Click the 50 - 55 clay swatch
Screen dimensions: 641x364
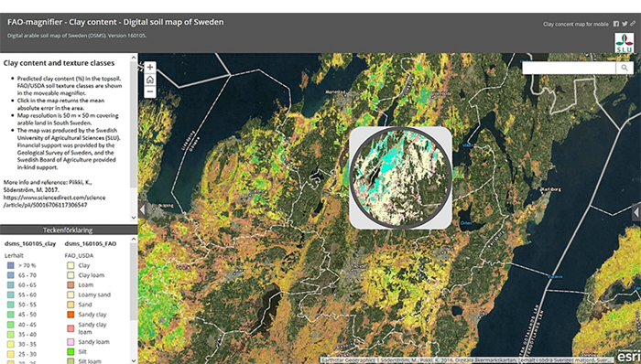coord(11,305)
